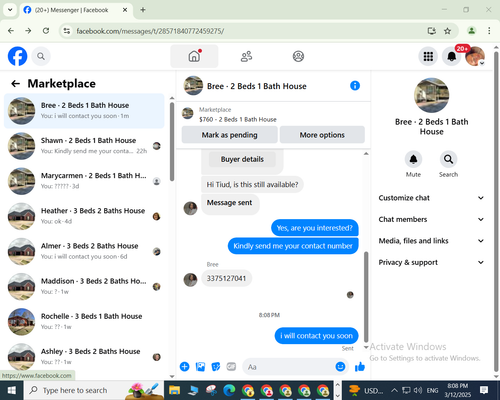Click Mark as pending button
Viewport: 500px width, 400px height.
pos(229,135)
